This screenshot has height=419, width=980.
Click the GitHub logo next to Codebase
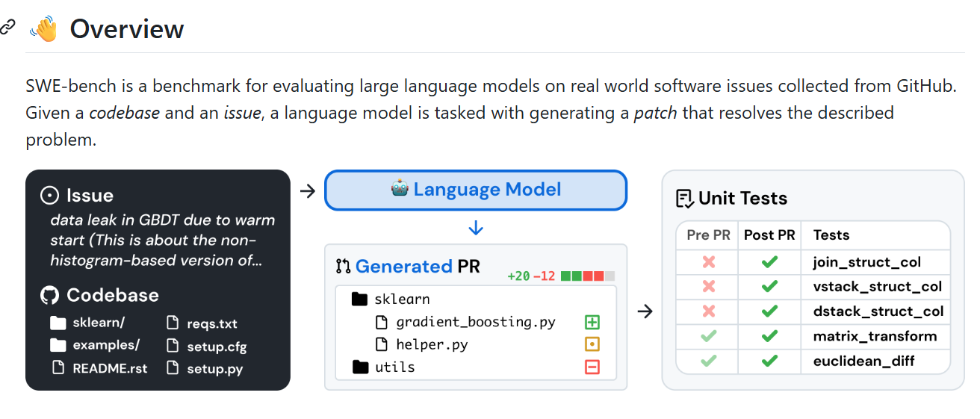[x=49, y=295]
